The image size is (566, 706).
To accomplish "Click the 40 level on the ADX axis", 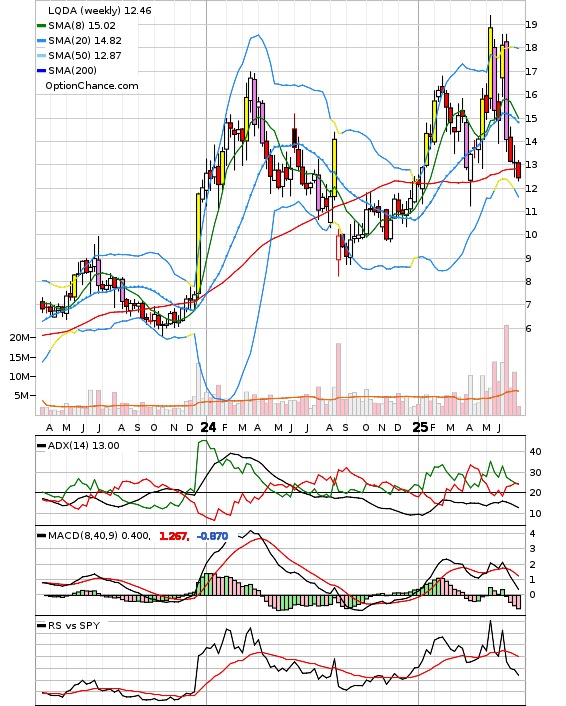I will coord(535,452).
